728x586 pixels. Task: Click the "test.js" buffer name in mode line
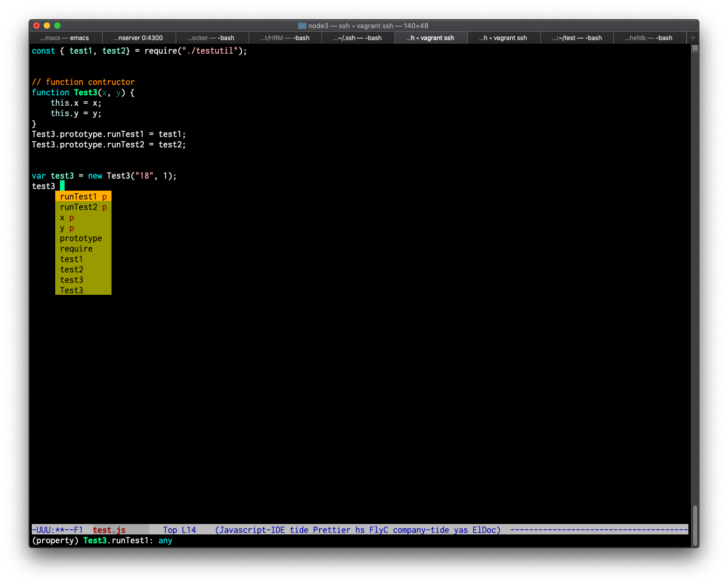point(109,530)
